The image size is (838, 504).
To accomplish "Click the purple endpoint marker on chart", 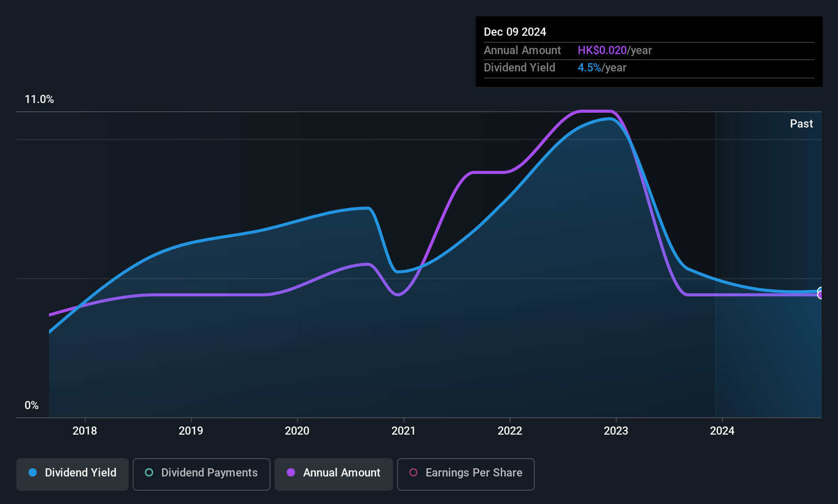I will [x=820, y=295].
